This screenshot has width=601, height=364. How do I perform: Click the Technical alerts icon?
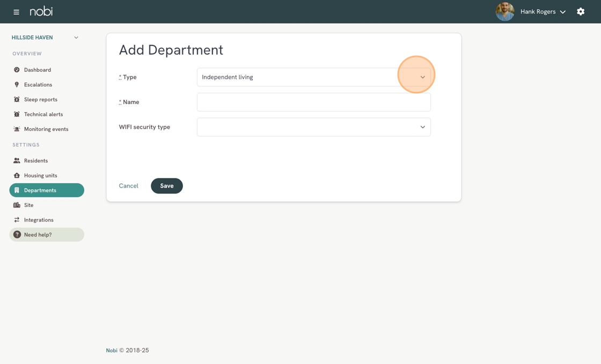tap(17, 114)
